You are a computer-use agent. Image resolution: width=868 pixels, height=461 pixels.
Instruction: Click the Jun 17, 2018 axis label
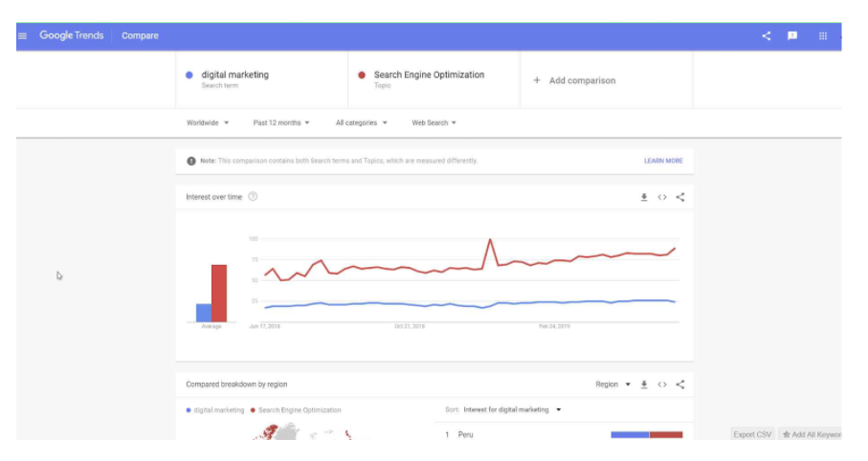[264, 326]
